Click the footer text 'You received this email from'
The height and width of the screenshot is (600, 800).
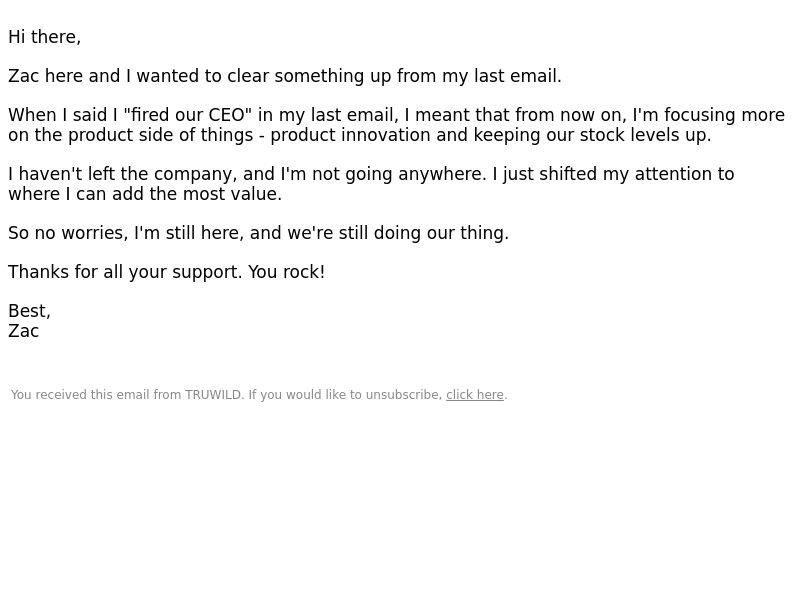click(x=96, y=395)
